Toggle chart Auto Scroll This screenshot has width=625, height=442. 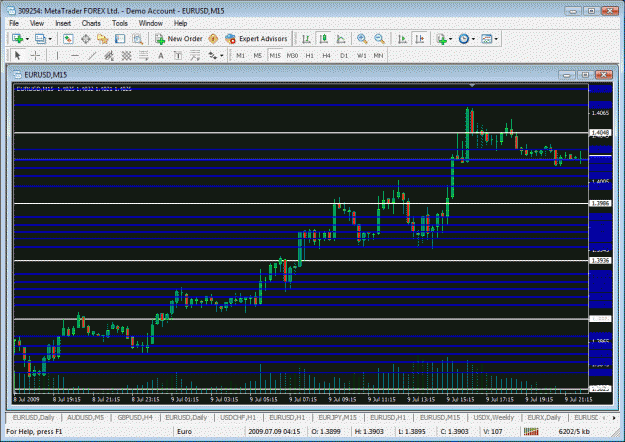coord(402,39)
